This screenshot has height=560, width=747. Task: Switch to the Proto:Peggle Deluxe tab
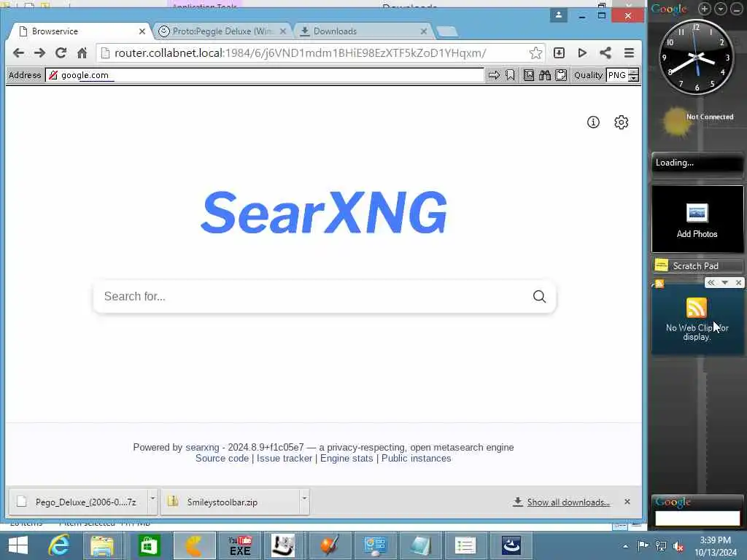(222, 31)
